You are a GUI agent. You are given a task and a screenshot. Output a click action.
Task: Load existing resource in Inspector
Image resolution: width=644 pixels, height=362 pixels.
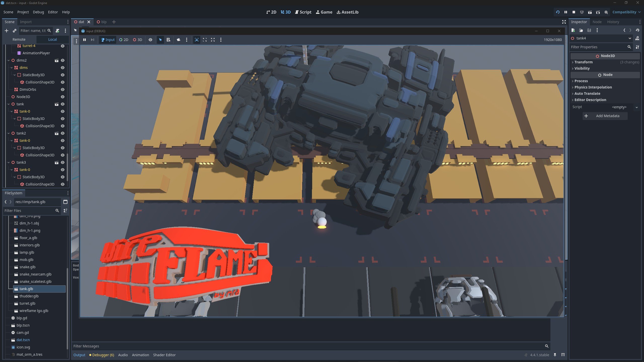(x=581, y=30)
